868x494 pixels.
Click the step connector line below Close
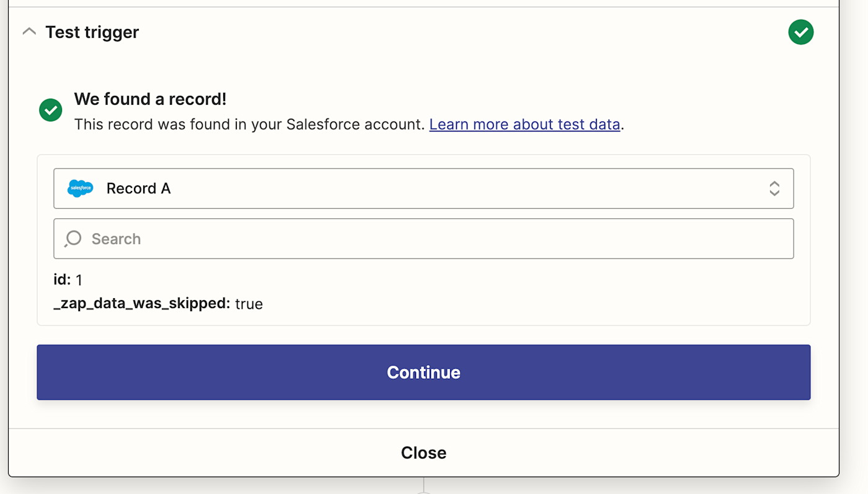pos(423,485)
